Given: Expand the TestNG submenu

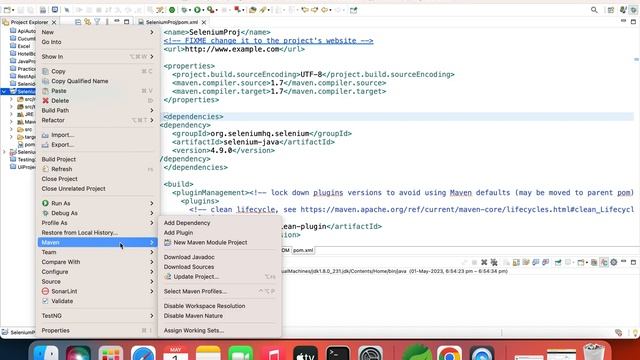Looking at the screenshot, I should 152,316.
